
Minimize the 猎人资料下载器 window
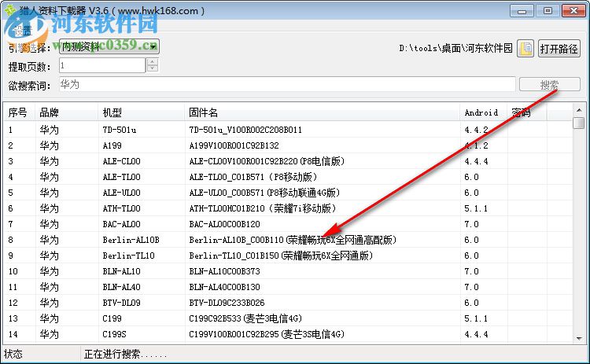pyautogui.click(x=522, y=10)
